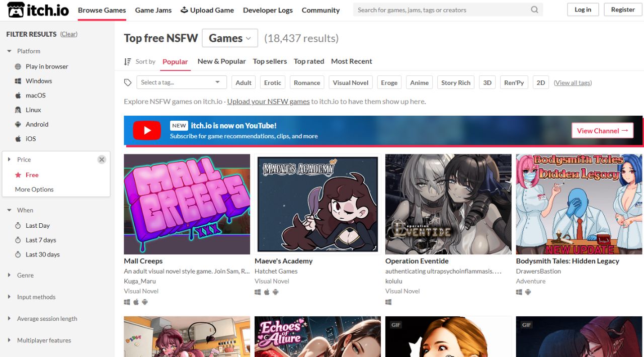The image size is (644, 357).
Task: Open the Maeve's Academy title link
Action: pyautogui.click(x=284, y=261)
